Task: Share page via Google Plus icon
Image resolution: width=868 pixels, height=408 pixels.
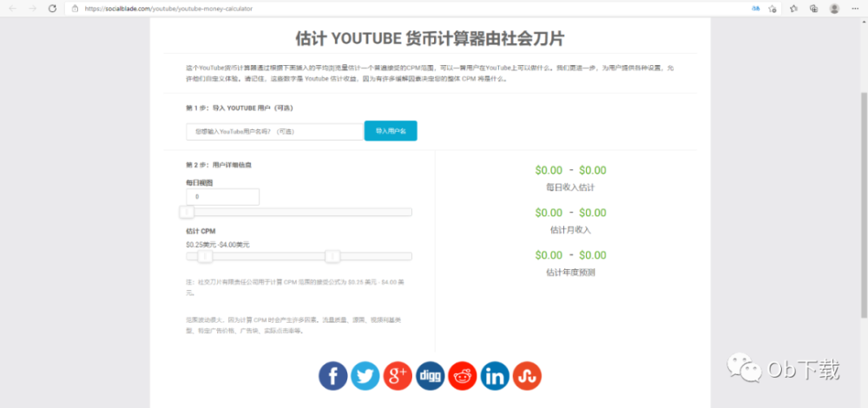Action: pos(398,376)
